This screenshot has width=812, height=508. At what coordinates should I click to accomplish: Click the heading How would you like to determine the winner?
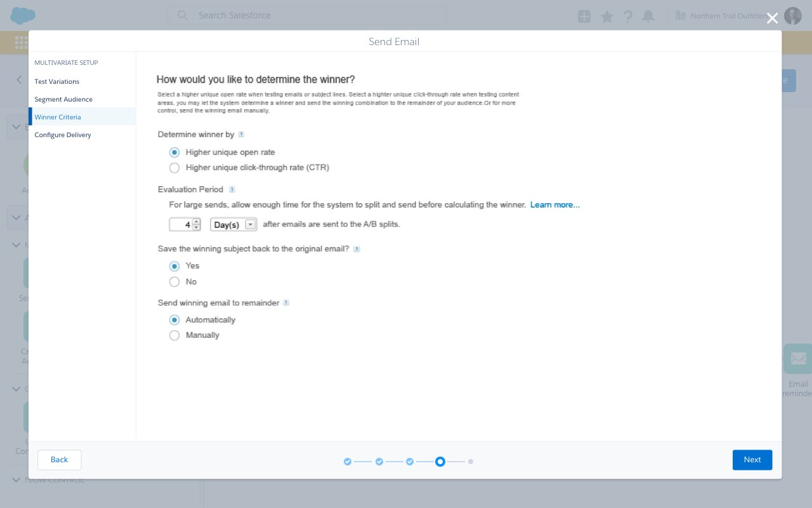(x=256, y=79)
